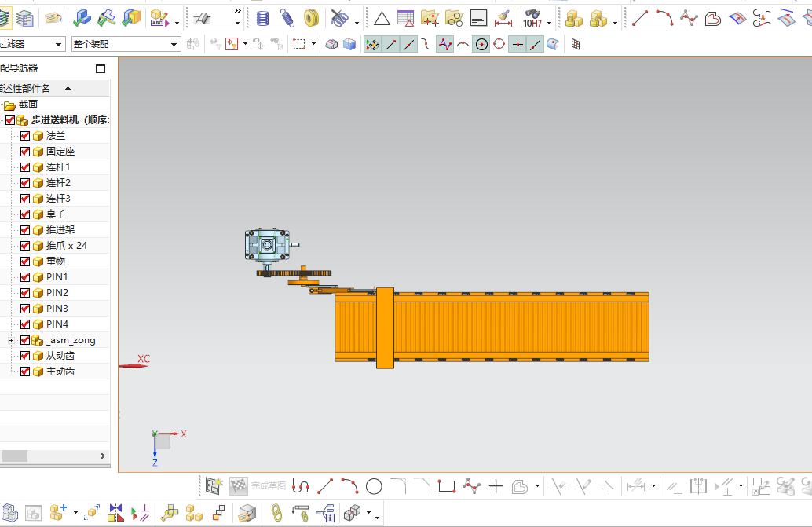This screenshot has width=812, height=527.
Task: Click the chain link constraint icon
Action: click(x=276, y=513)
